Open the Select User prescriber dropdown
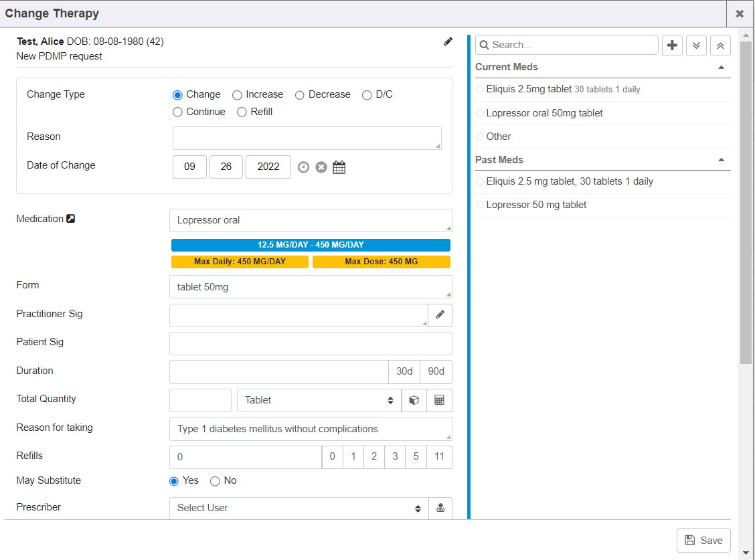The width and height of the screenshot is (755, 560). coord(299,508)
